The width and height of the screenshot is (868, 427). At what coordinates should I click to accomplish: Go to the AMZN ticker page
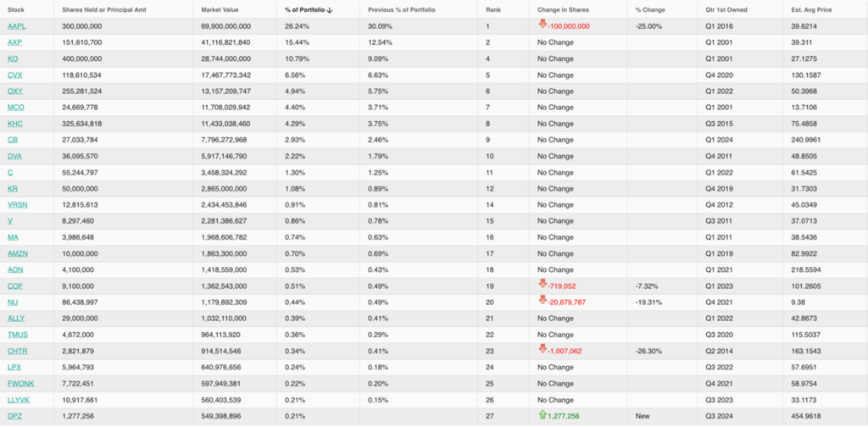coord(18,253)
